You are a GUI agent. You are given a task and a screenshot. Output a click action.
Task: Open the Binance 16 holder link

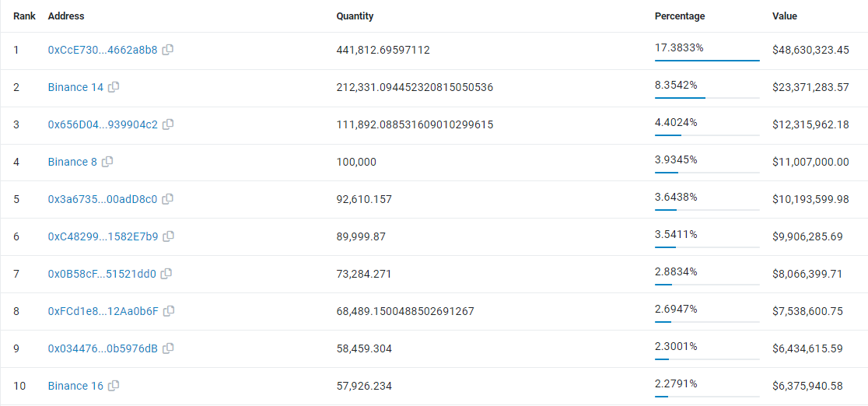(76, 386)
